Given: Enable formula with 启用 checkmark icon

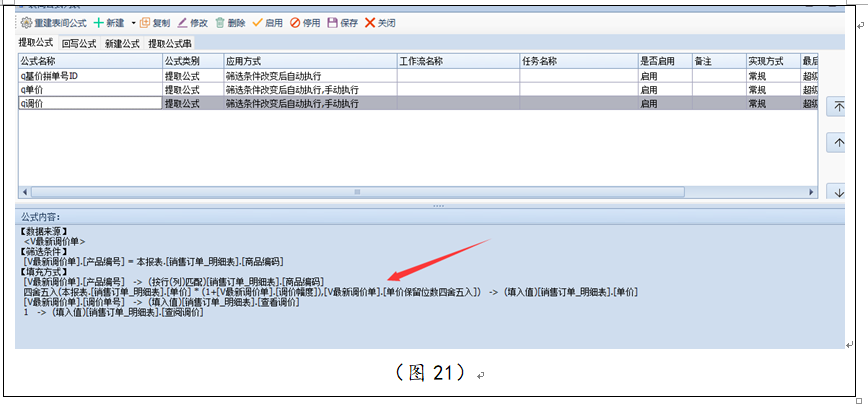Looking at the screenshot, I should click(258, 22).
